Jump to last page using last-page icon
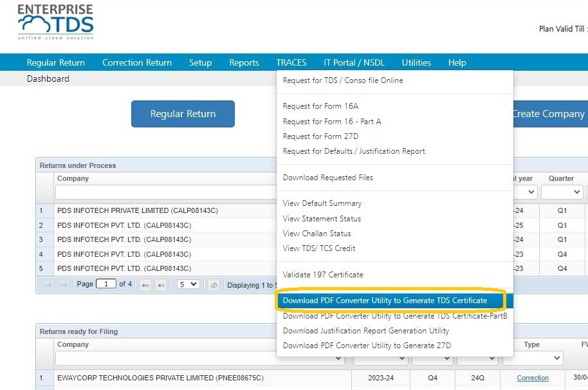 161,284
